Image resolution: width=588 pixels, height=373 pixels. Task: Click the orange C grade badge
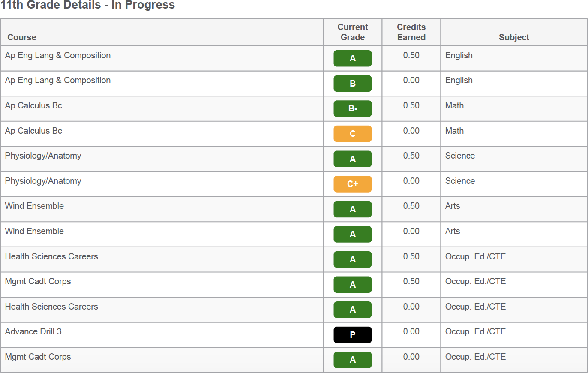[x=352, y=134]
